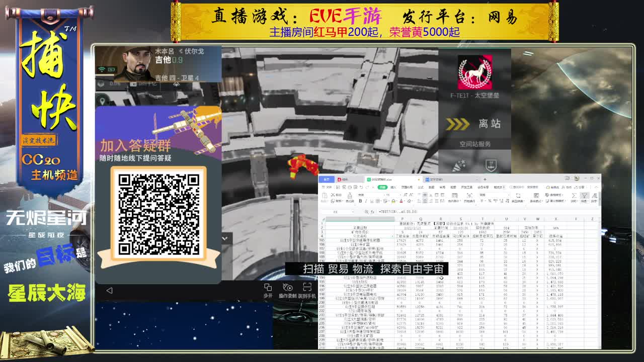Toggle bold formatting with the B icon
This screenshot has width=644, height=362.
pos(360,201)
